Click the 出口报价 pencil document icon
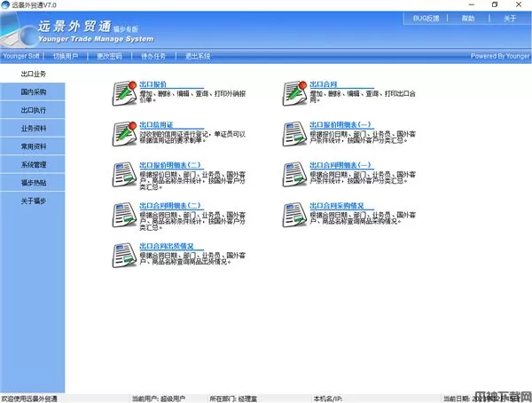Image resolution: width=532 pixels, height=403 pixels. (124, 93)
